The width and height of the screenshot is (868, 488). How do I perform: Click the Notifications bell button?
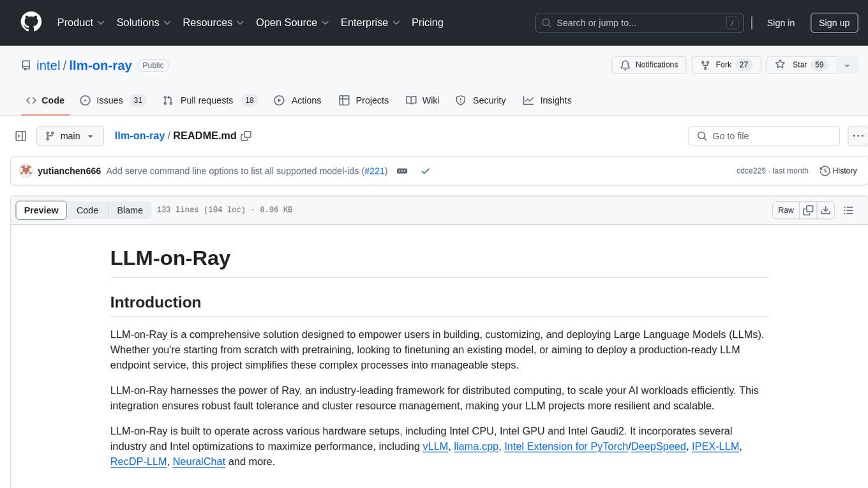pyautogui.click(x=649, y=65)
